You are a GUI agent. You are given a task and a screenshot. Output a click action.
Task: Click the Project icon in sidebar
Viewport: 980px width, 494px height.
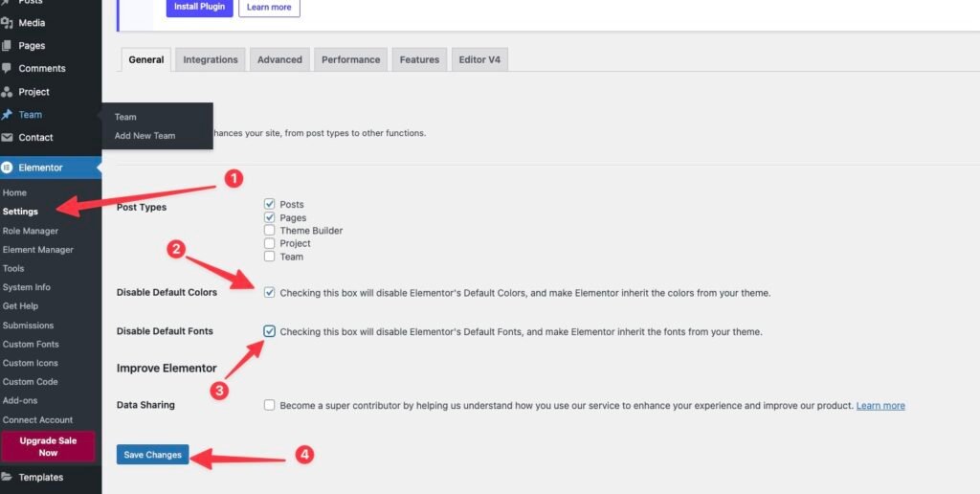click(x=8, y=92)
